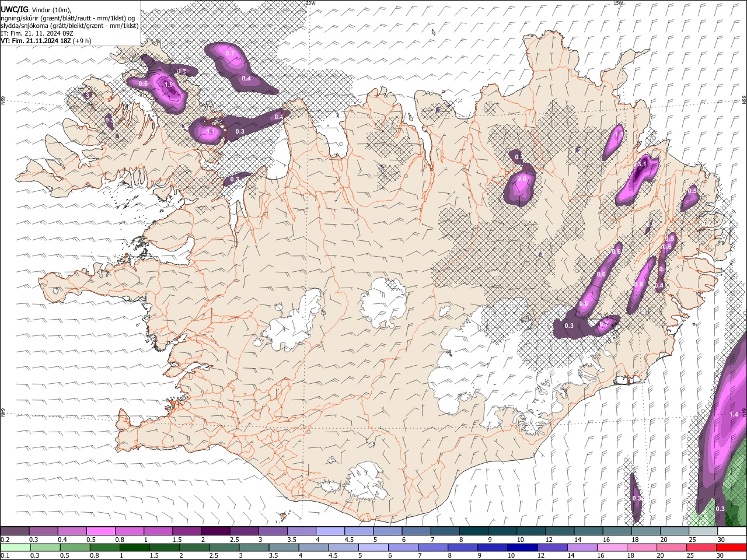Image resolution: width=747 pixels, height=560 pixels.
Task: Click upper legend swatch between 1 and 1.5
Action: coord(158,531)
